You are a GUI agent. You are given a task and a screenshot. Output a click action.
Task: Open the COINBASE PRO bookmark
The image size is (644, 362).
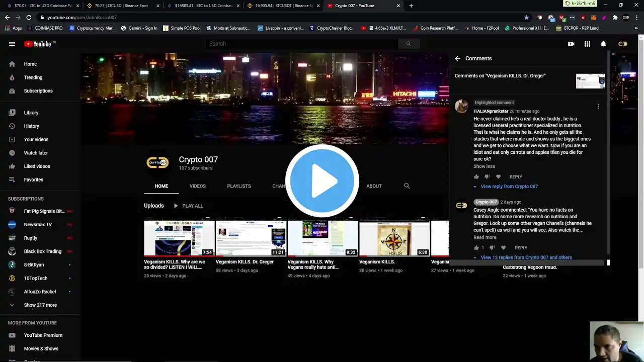45,28
